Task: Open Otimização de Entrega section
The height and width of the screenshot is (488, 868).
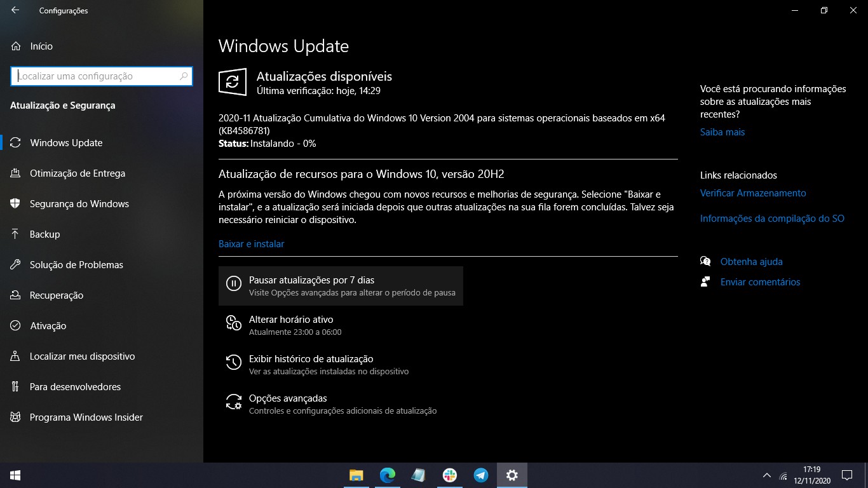Action: [x=102, y=173]
